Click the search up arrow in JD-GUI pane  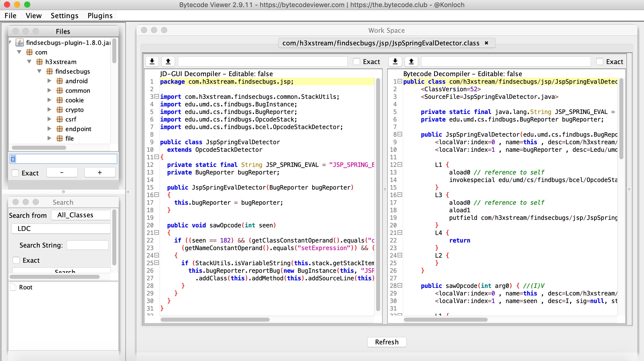(168, 61)
